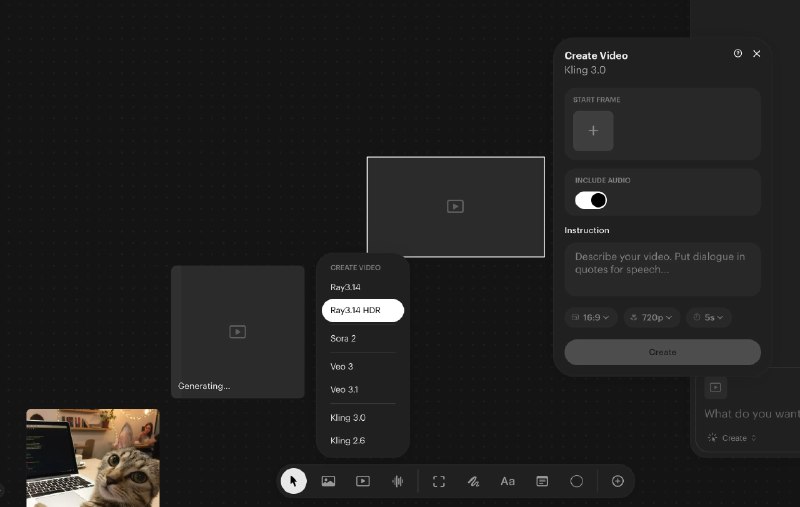
Task: Click the image tool in toolbar
Action: 328,481
